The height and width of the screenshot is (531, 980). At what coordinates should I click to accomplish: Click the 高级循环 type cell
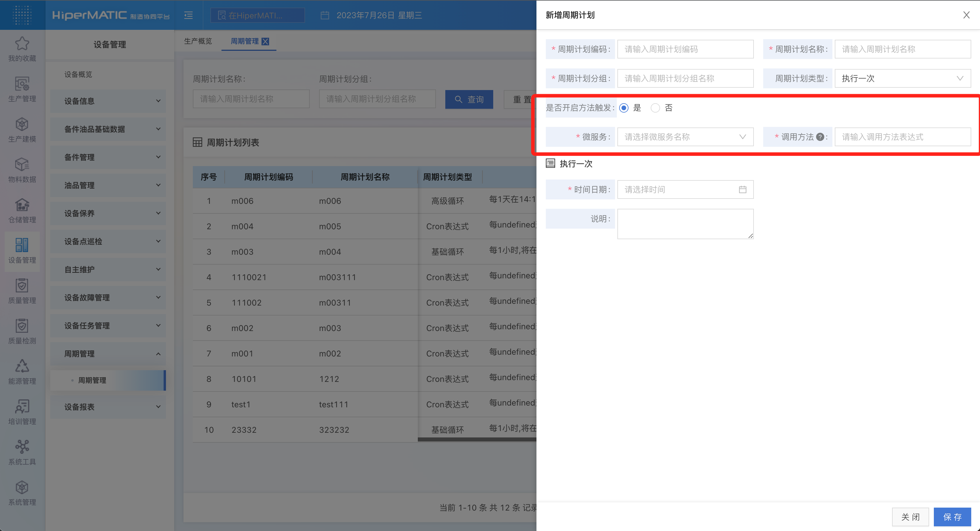click(x=447, y=201)
